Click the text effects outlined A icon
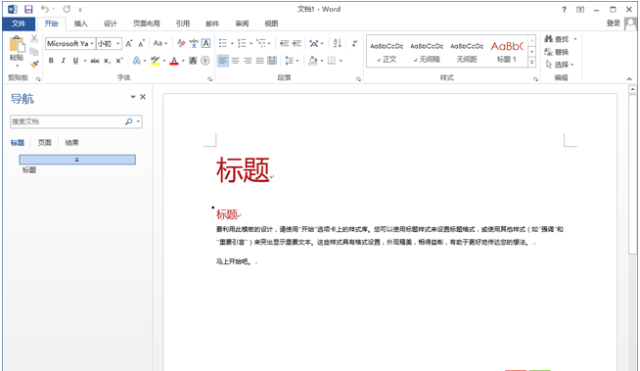Image resolution: width=640 pixels, height=371 pixels. [137, 61]
